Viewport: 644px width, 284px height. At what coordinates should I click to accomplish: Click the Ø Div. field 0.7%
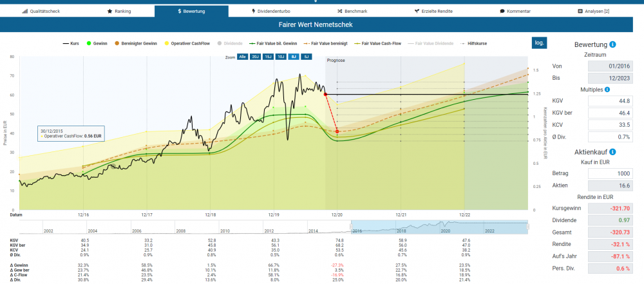[611, 137]
